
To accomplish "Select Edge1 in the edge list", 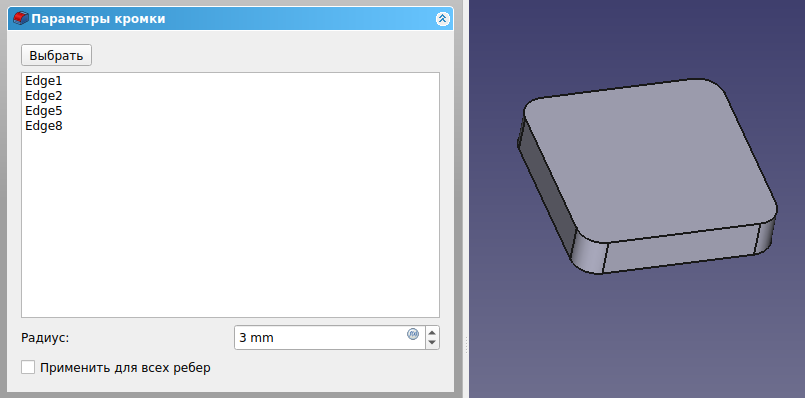I will pyautogui.click(x=44, y=81).
